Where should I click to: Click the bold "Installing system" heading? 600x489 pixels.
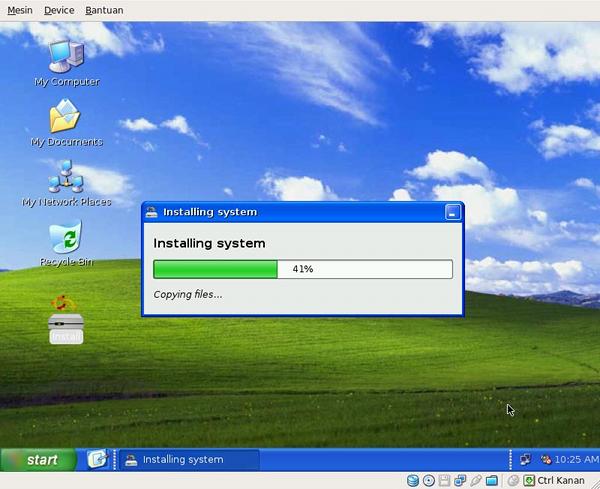pyautogui.click(x=209, y=243)
